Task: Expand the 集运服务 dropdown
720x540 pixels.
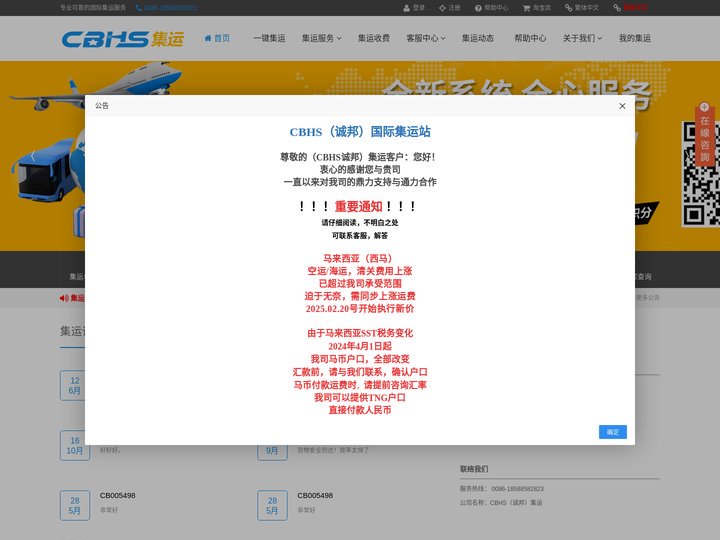Action: [x=321, y=38]
